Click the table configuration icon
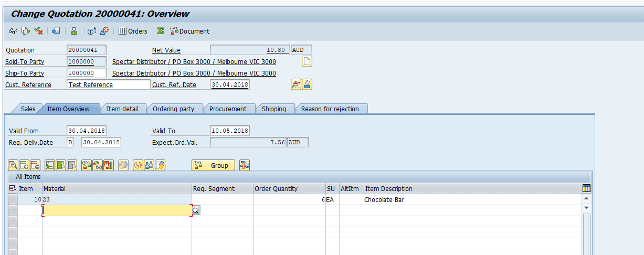This screenshot has width=644, height=255. coord(587,188)
